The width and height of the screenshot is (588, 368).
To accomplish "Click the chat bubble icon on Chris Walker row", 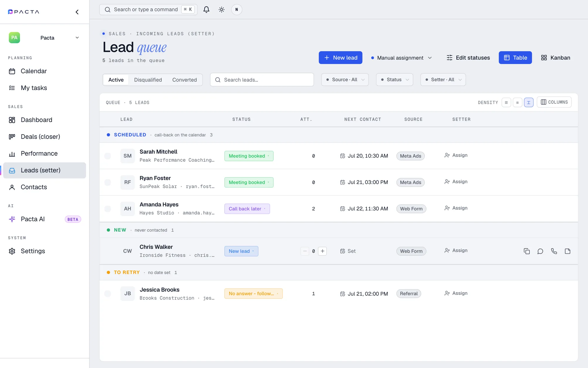I will [540, 251].
